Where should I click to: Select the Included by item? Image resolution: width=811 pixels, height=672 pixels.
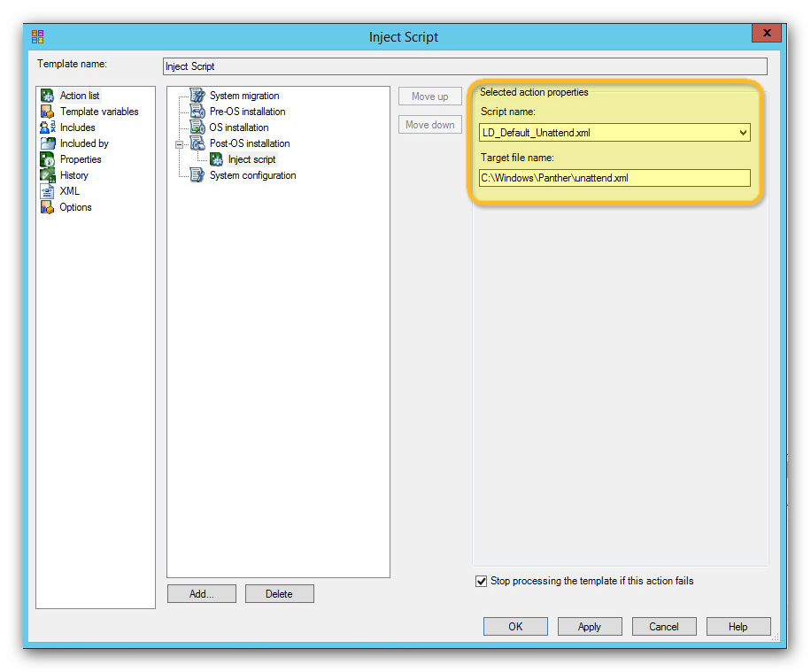pyautogui.click(x=46, y=143)
